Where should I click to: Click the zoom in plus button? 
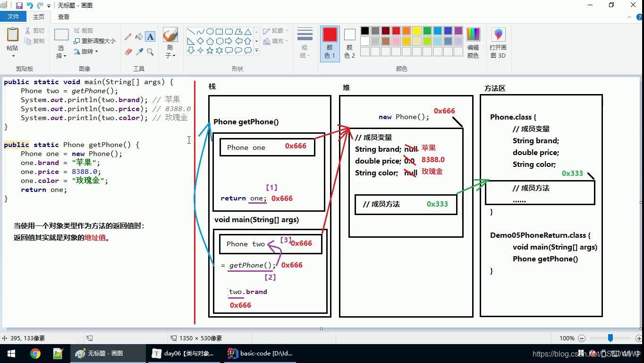pos(638,338)
